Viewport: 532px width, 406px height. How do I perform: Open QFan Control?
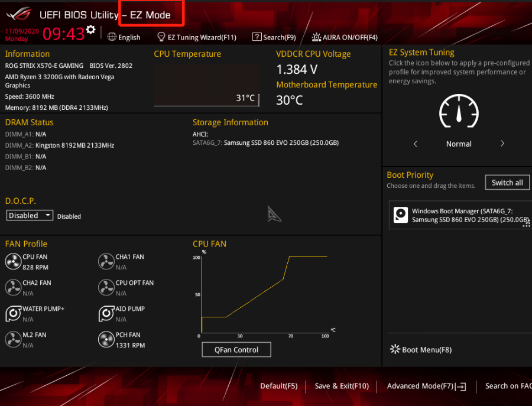[236, 350]
